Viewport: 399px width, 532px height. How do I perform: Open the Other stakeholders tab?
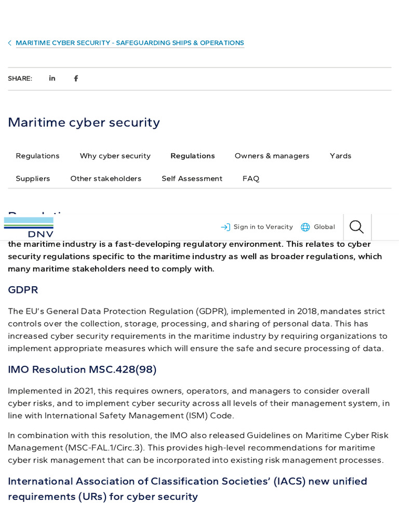tap(106, 179)
